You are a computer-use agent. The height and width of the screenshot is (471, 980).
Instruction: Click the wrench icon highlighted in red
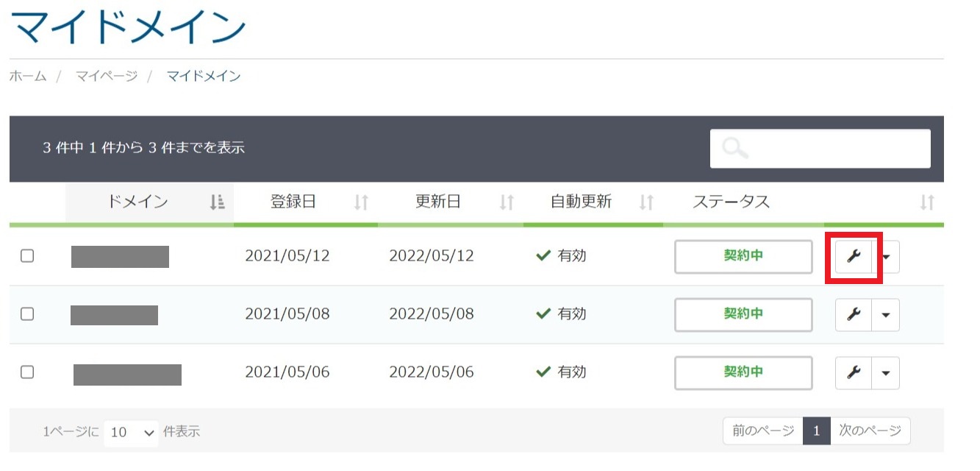[853, 256]
